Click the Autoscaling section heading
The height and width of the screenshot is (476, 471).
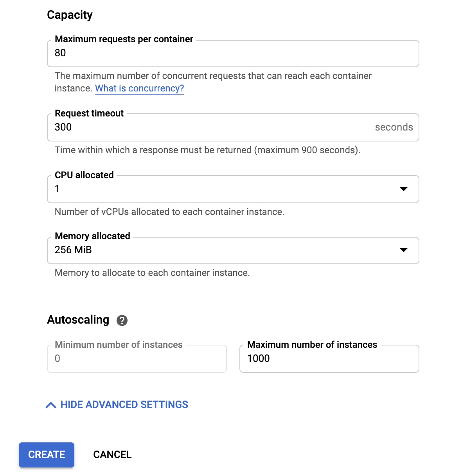click(x=78, y=320)
